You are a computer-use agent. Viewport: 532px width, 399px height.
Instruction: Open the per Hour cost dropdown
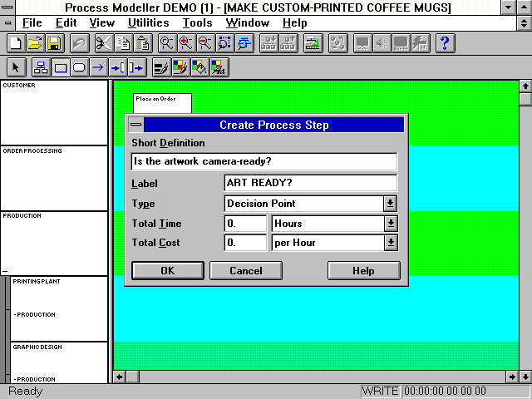pyautogui.click(x=390, y=244)
